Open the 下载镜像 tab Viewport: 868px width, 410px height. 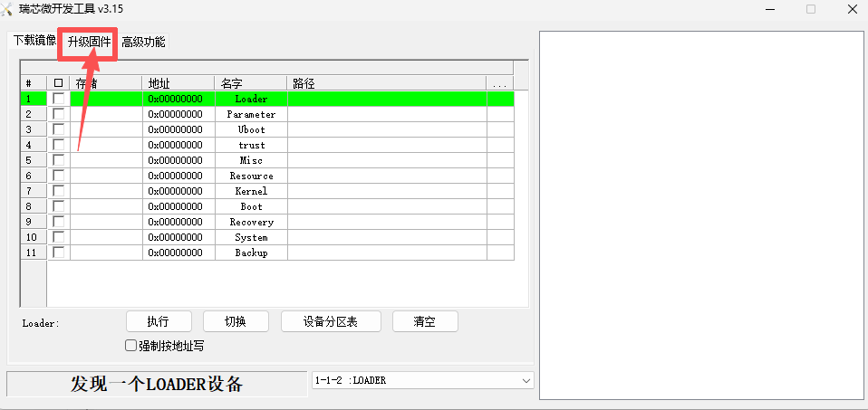point(34,41)
